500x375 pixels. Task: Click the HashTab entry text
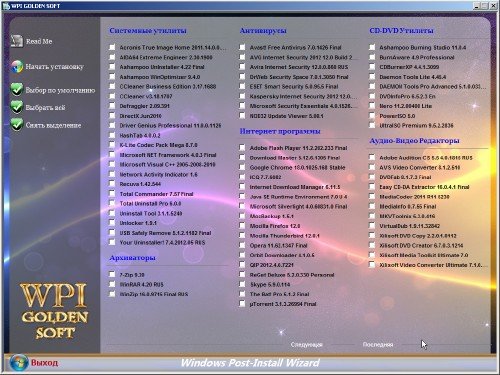pyautogui.click(x=140, y=135)
